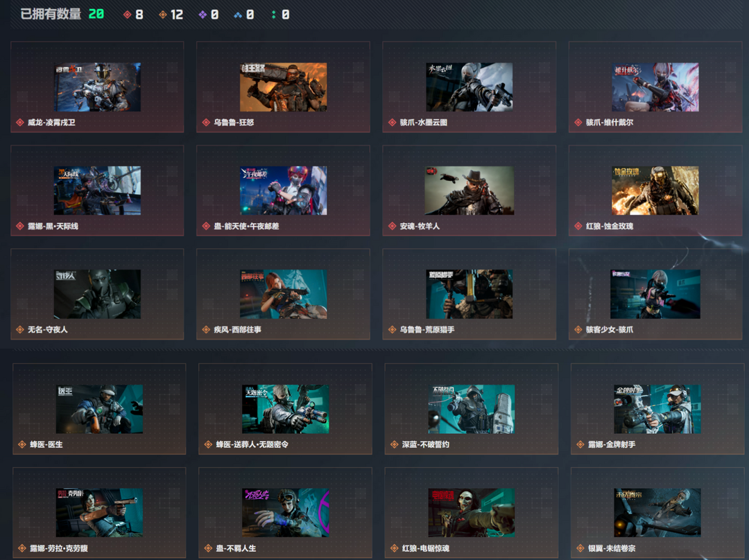749x560 pixels.
Task: Click the rarity icon beside 乌鲁鲁-狂怒
Action: pos(207,122)
